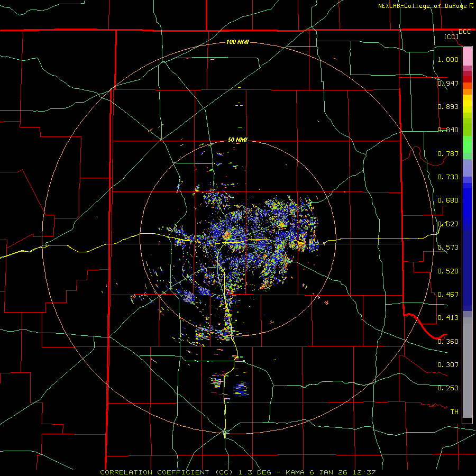The height and width of the screenshot is (476, 476).
Task: Select the 0.253 legend value
Action: tap(448, 388)
